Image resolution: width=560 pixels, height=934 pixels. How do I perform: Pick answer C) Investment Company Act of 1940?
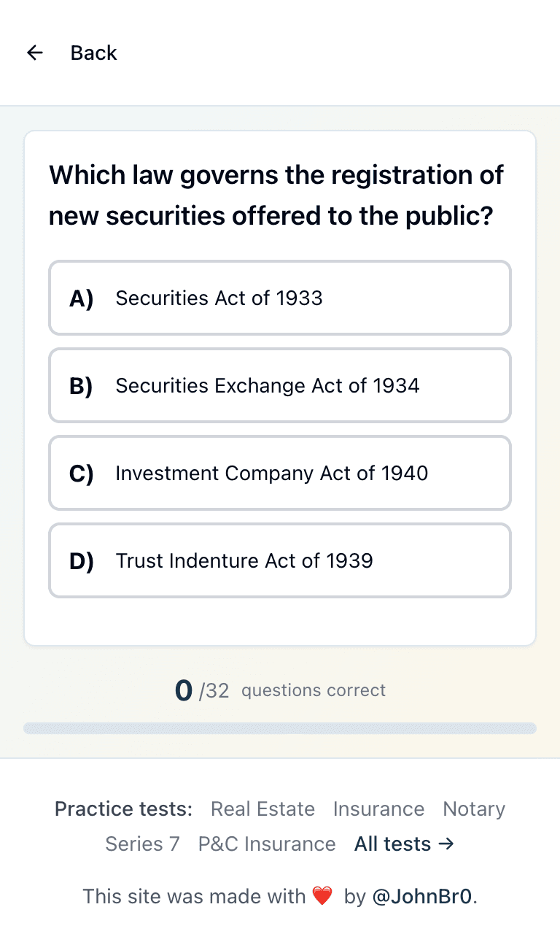pyautogui.click(x=280, y=473)
